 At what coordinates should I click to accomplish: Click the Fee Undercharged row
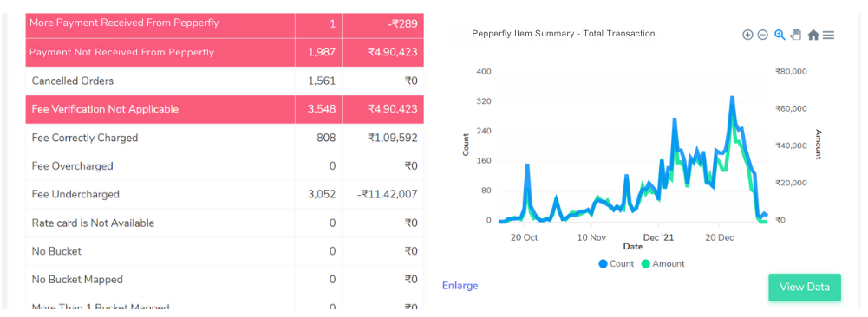tap(225, 195)
